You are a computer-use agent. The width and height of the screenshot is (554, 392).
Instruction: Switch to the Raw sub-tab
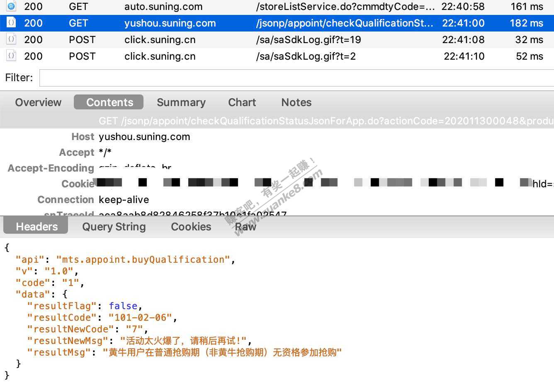coord(245,227)
